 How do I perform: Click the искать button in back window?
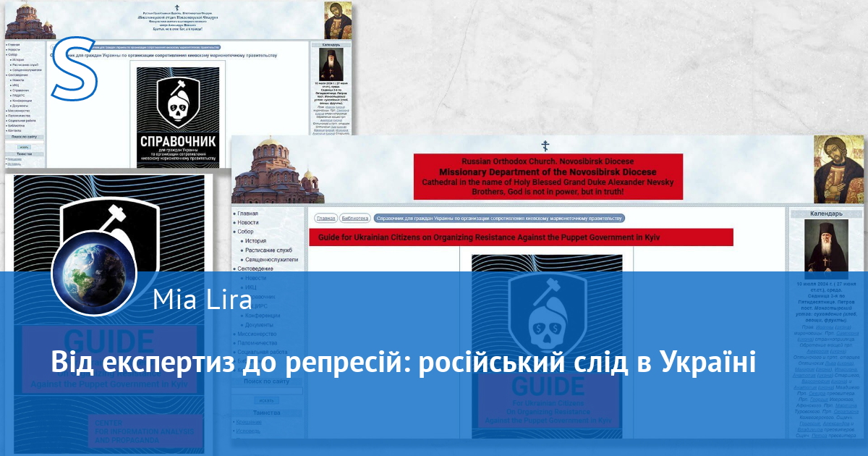25,147
